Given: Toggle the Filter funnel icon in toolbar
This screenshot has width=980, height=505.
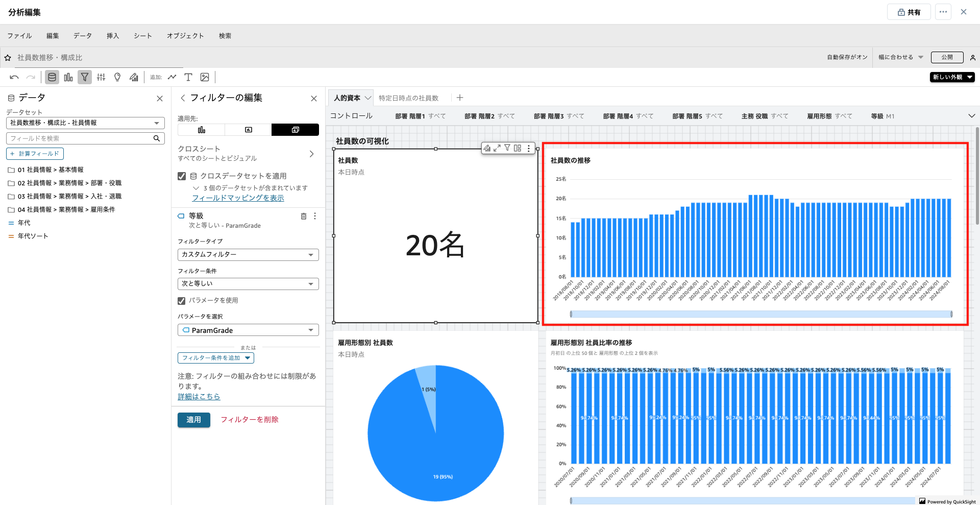Looking at the screenshot, I should click(x=85, y=77).
